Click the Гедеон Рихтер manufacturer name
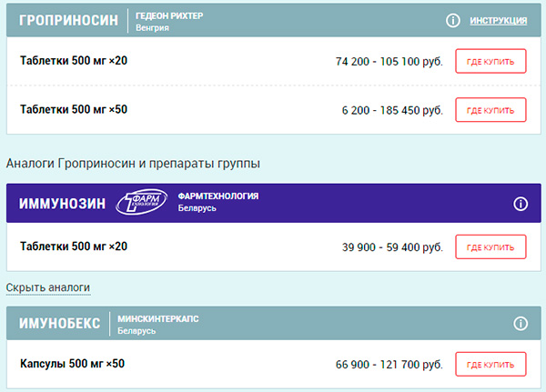The image size is (546, 392). click(169, 15)
